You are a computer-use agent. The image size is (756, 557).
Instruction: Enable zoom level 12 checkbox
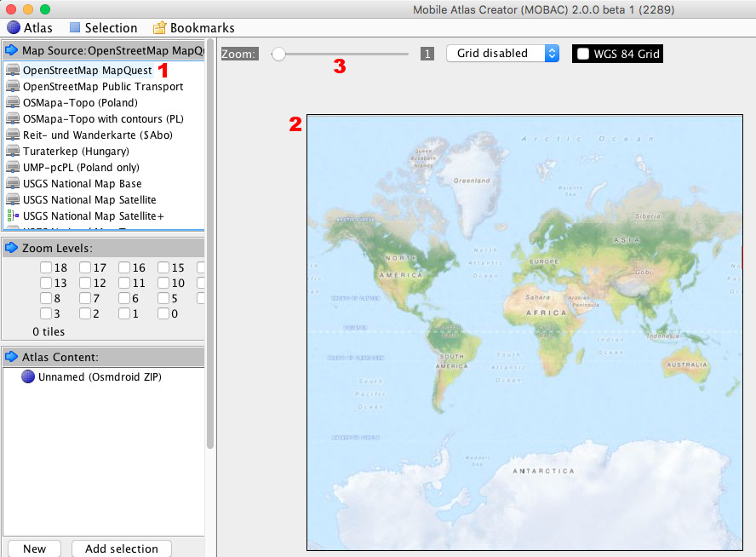[85, 283]
